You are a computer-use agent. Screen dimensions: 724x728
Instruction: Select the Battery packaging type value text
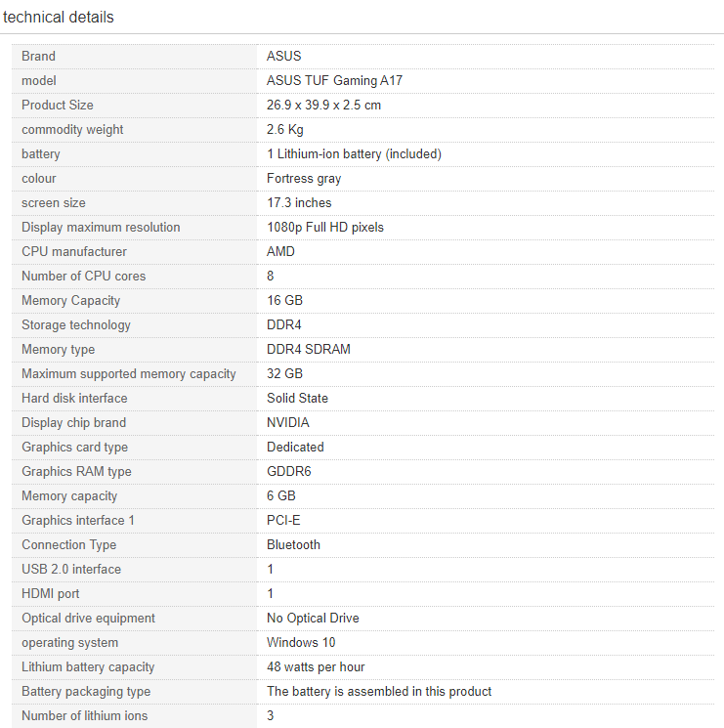coord(379,691)
